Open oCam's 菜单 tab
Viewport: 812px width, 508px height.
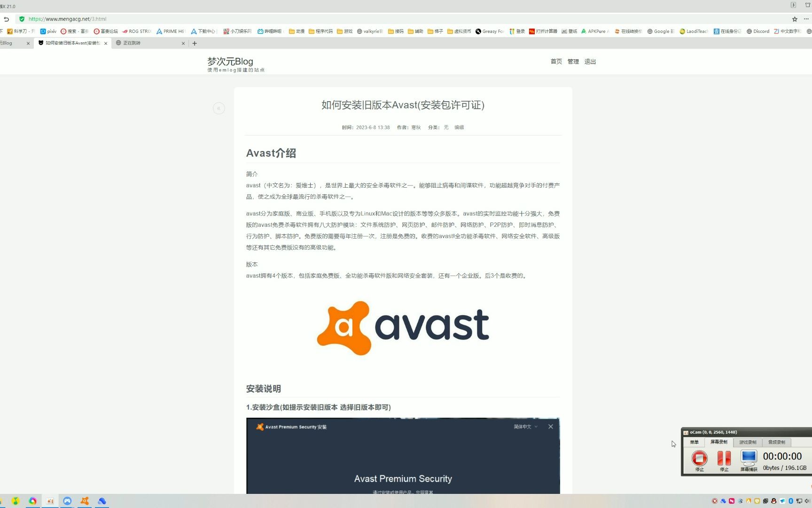coord(694,442)
